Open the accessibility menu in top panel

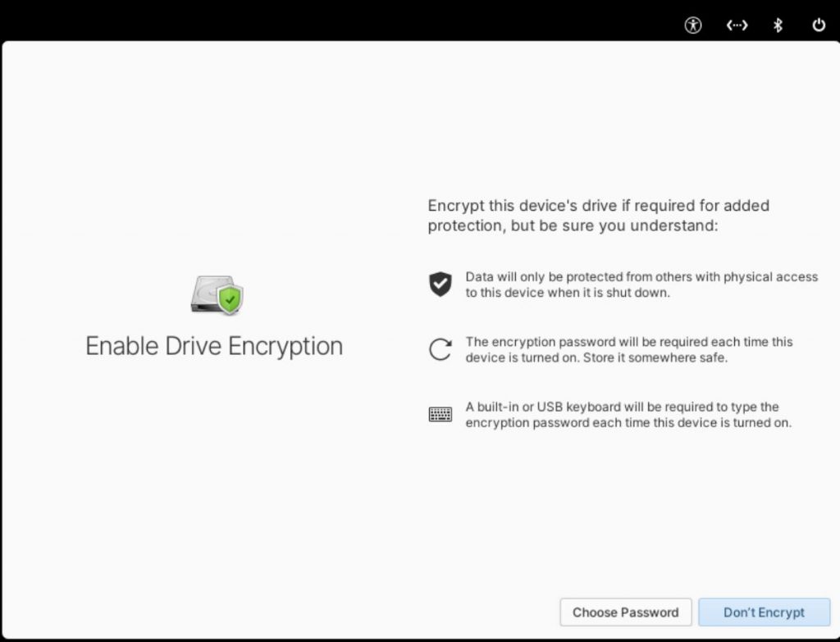(693, 25)
